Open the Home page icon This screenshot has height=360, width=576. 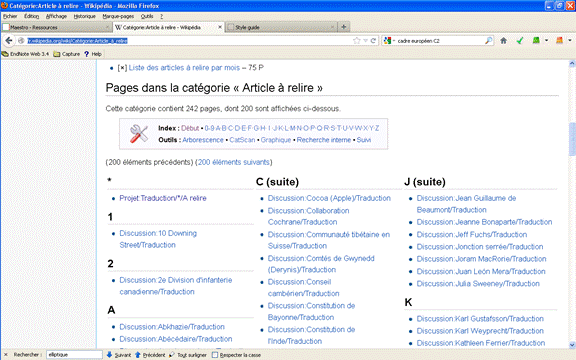point(504,41)
